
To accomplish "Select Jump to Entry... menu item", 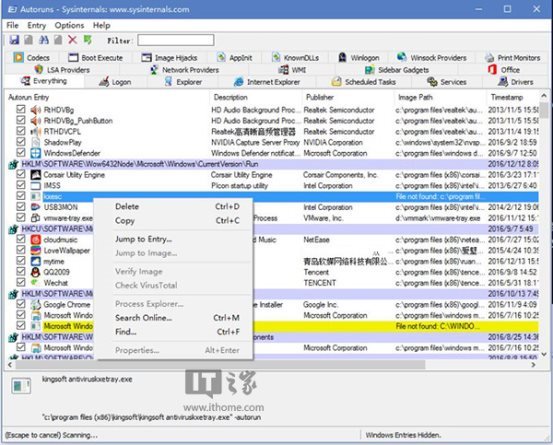I will coord(144,239).
